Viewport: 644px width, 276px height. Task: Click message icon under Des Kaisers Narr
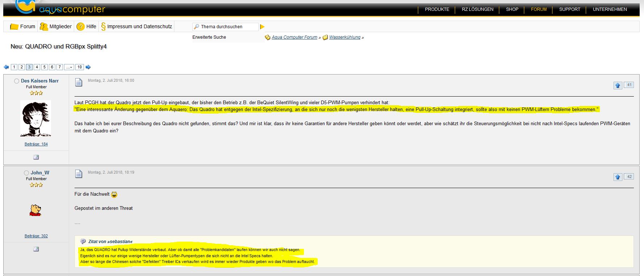pyautogui.click(x=36, y=157)
